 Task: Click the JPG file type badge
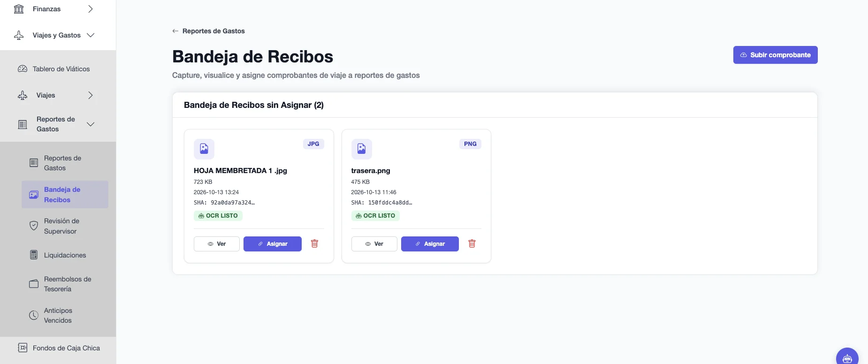[313, 144]
